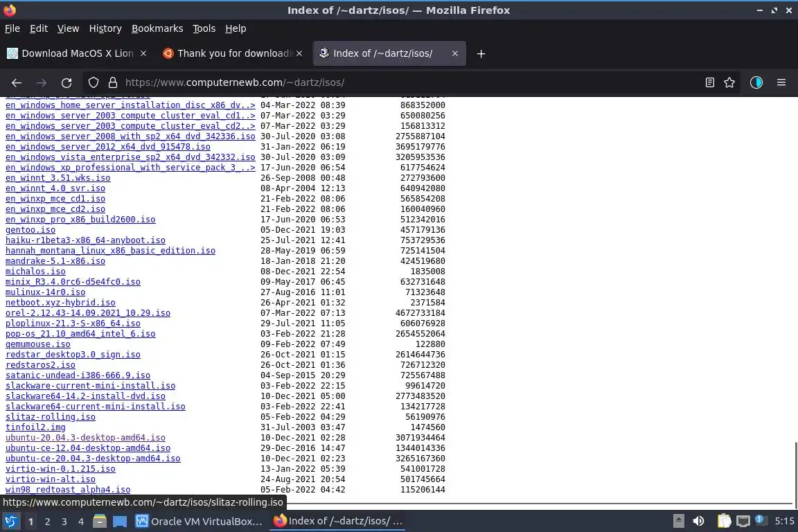Download en_windows_server_2012_x64_dvd_915478.iso
Viewport: 798px width, 532px height.
click(x=108, y=147)
